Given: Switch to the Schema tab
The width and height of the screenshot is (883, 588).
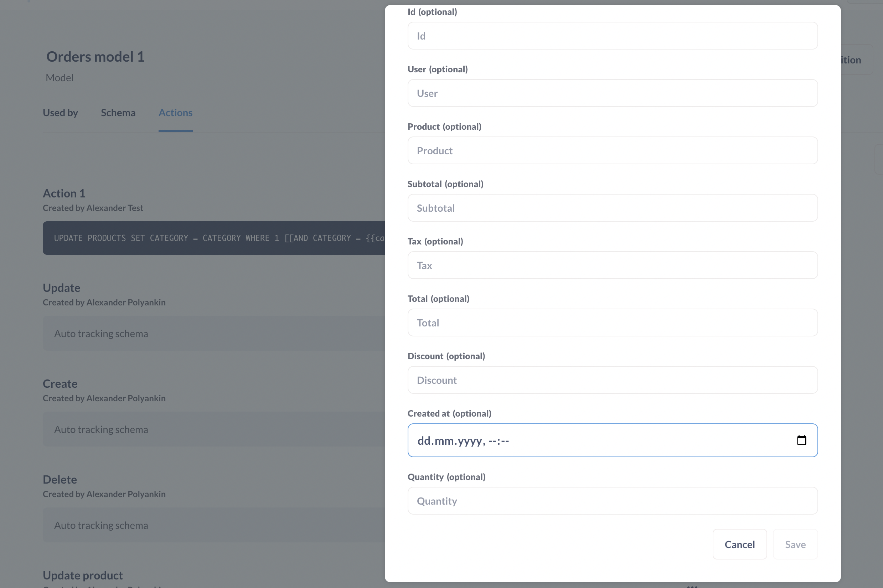Looking at the screenshot, I should pos(118,113).
